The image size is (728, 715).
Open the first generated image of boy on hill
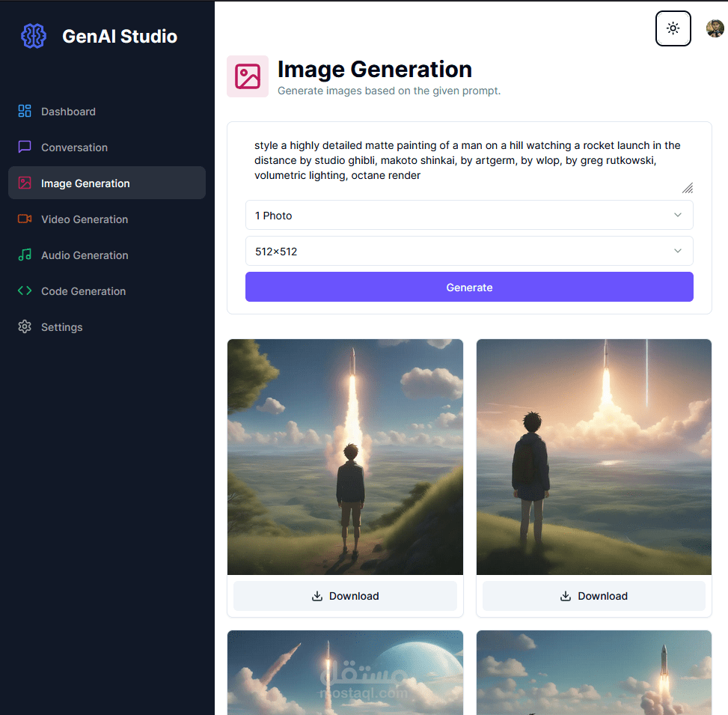click(345, 457)
